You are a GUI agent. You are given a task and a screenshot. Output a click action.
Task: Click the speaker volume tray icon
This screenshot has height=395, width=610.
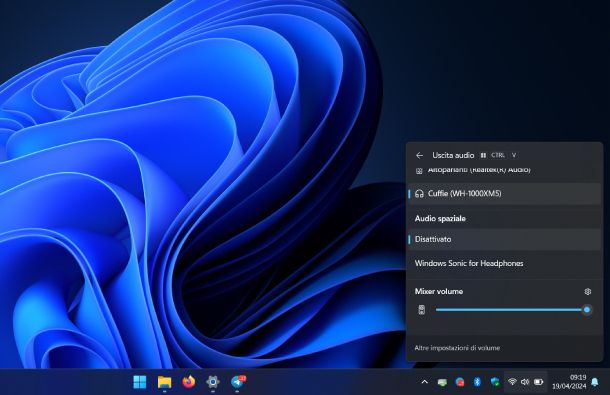(x=525, y=382)
